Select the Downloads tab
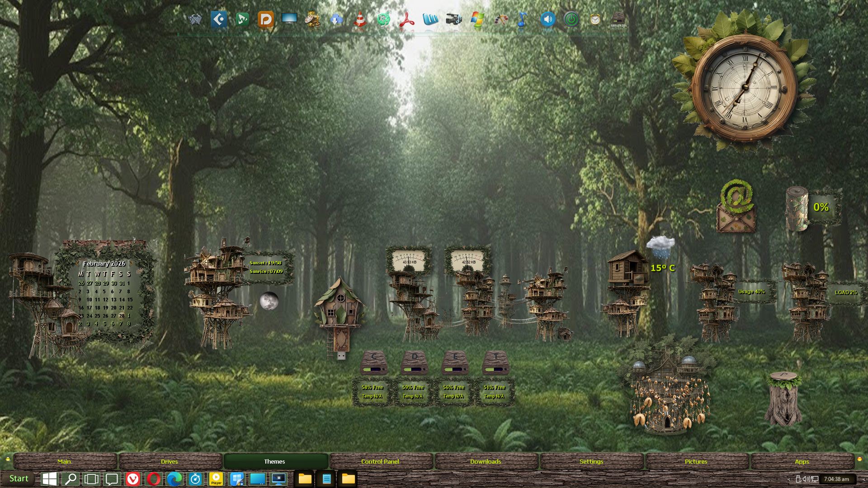 coord(485,461)
